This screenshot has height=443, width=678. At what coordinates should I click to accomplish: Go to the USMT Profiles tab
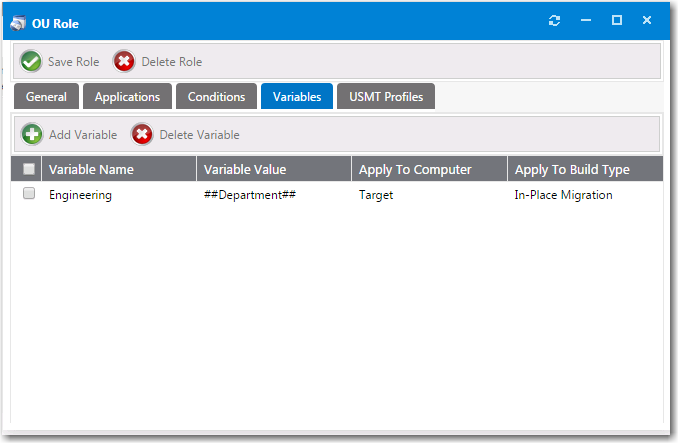386,97
